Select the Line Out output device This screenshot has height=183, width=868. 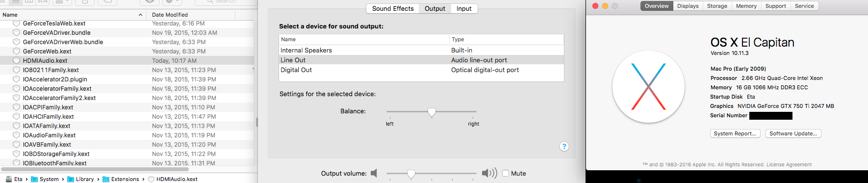[x=421, y=60]
